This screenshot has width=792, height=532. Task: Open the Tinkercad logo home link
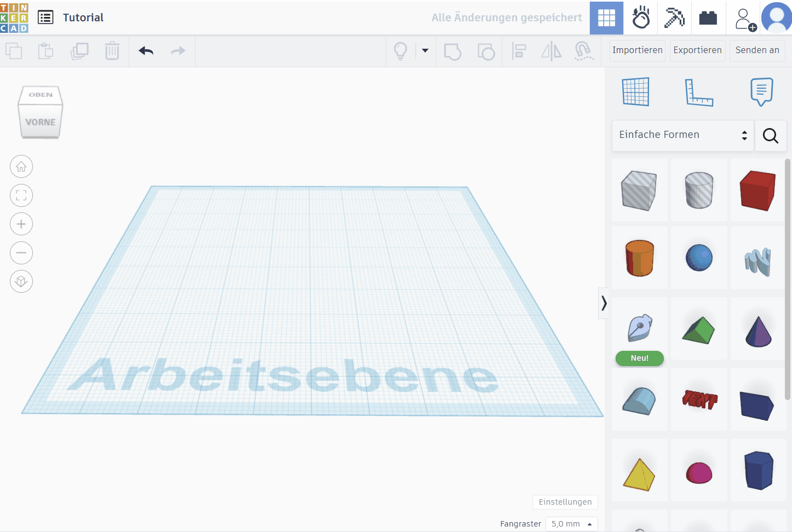[x=14, y=18]
